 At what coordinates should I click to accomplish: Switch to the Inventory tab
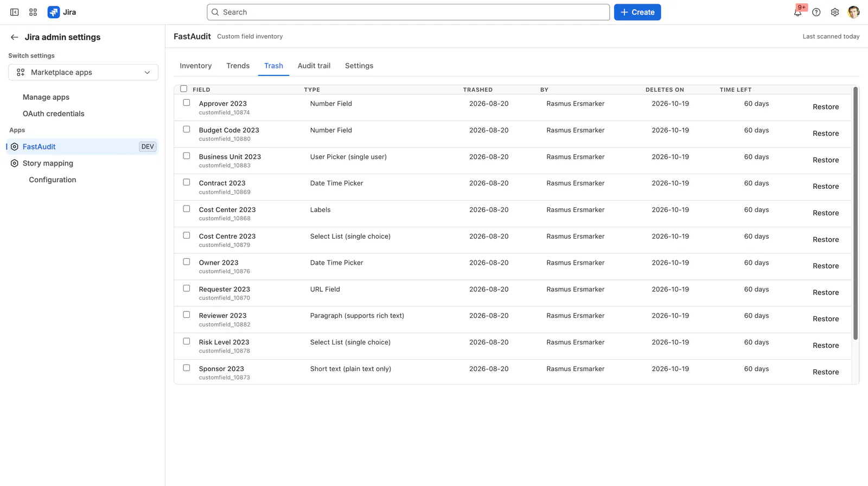(196, 66)
